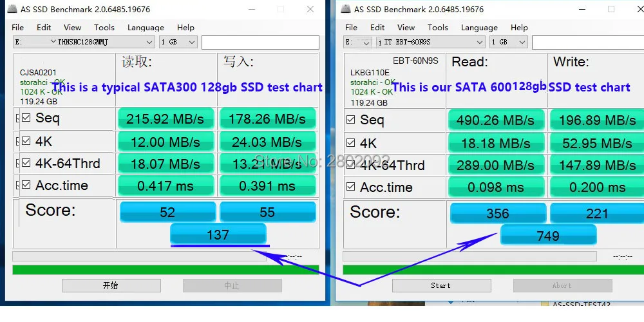
Task: Open the Edit menu in the left window
Action: coord(44,28)
